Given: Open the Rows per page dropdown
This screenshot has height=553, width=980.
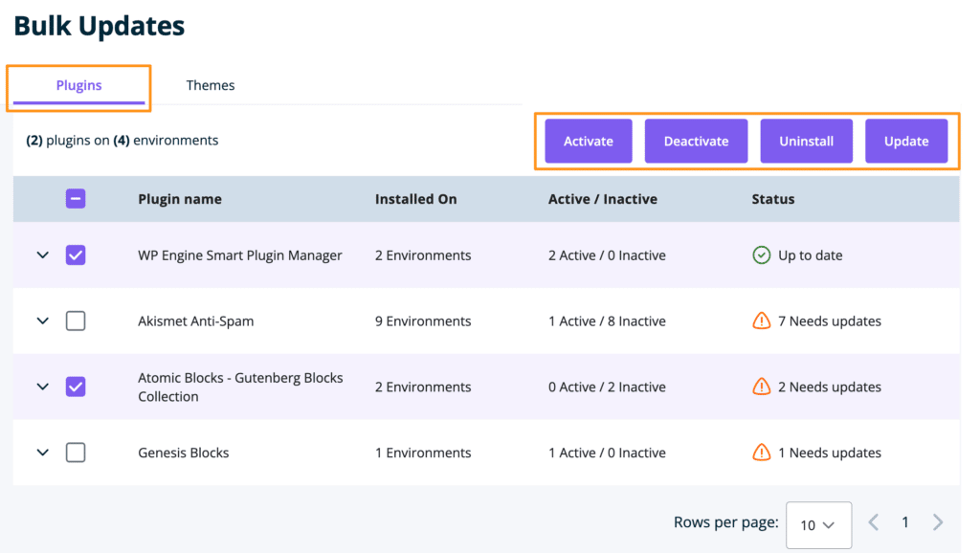Looking at the screenshot, I should (818, 525).
